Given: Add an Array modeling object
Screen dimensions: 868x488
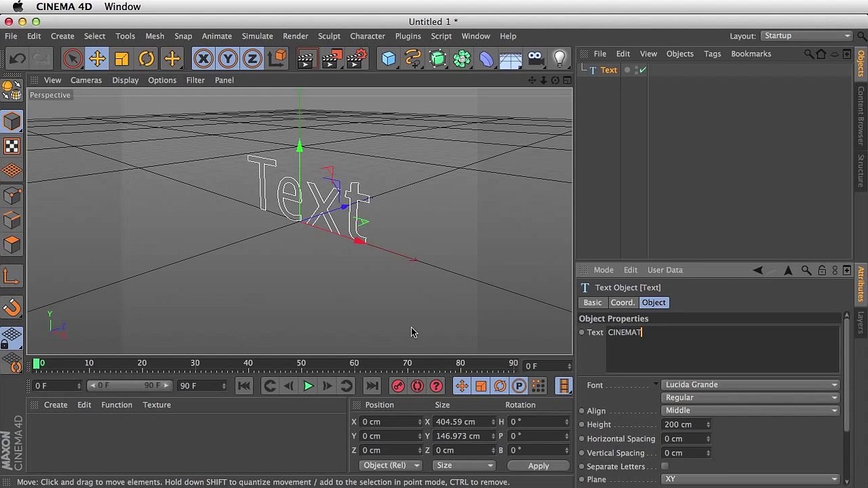Looking at the screenshot, I should pyautogui.click(x=462, y=59).
